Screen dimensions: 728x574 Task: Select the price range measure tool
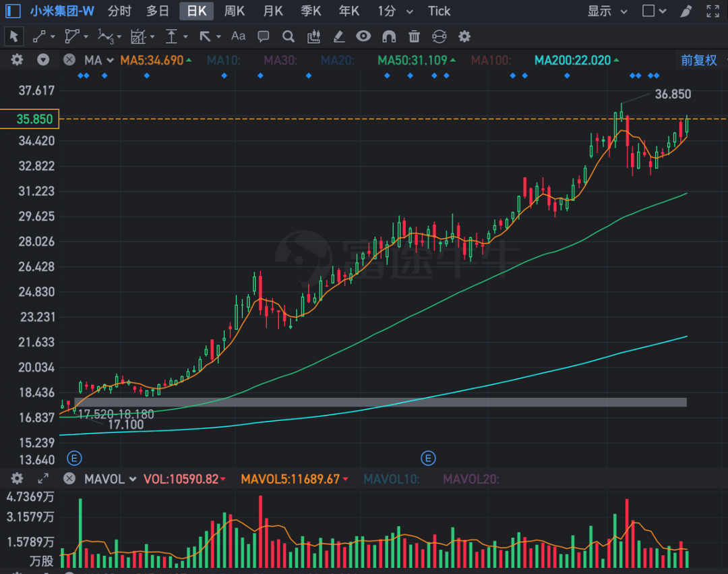point(172,36)
